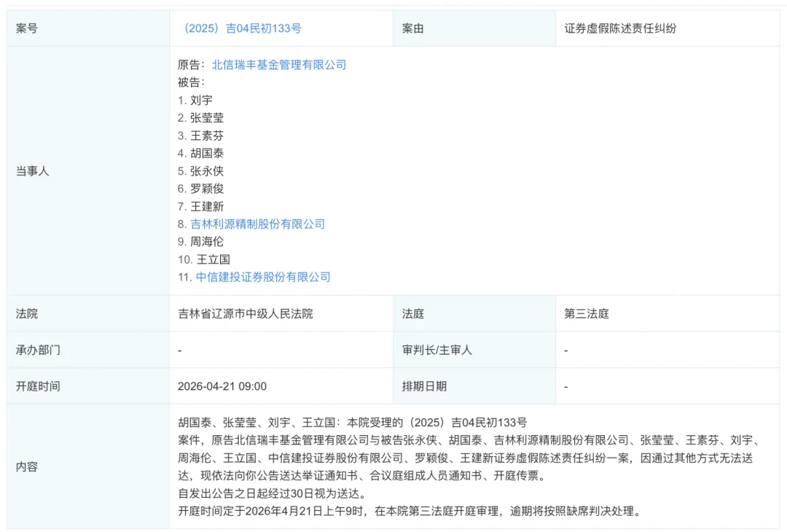
Task: Open defendant 中信建投证券股份有限公司 link
Action: click(263, 277)
